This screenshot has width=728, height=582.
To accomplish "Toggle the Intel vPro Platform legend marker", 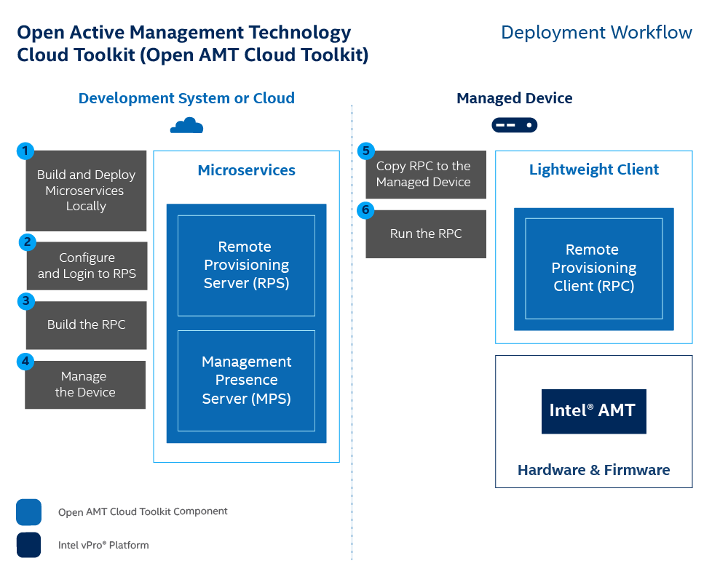I will 28,545.
